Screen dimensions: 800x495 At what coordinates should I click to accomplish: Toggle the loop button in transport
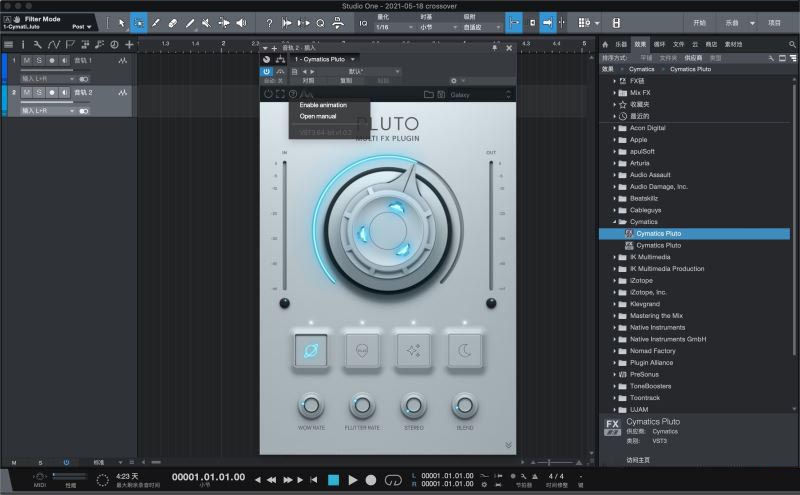tap(393, 480)
